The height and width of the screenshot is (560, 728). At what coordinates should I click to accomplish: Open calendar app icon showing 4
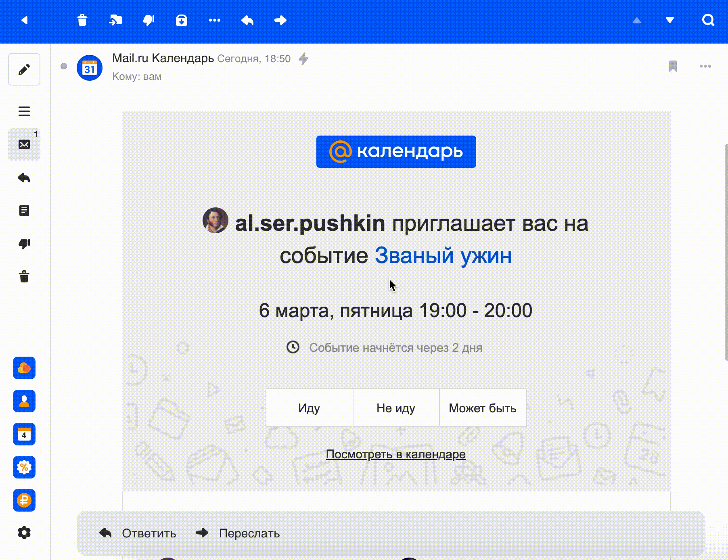tap(24, 434)
